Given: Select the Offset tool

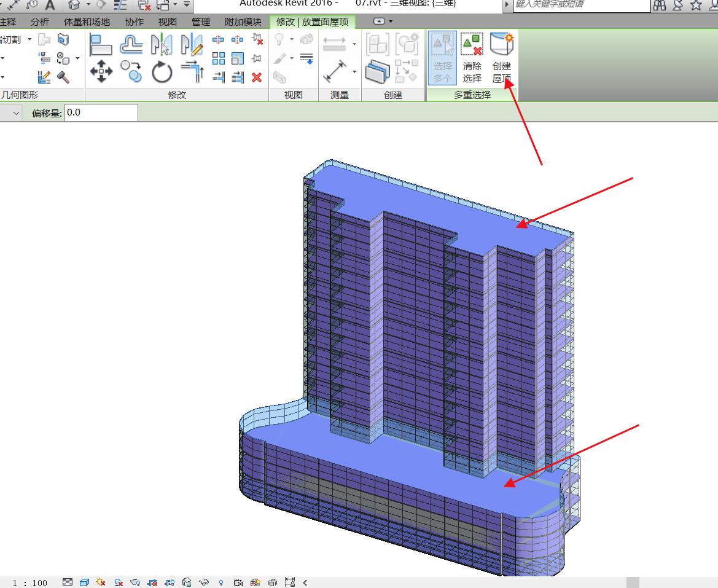Looking at the screenshot, I should [131, 45].
